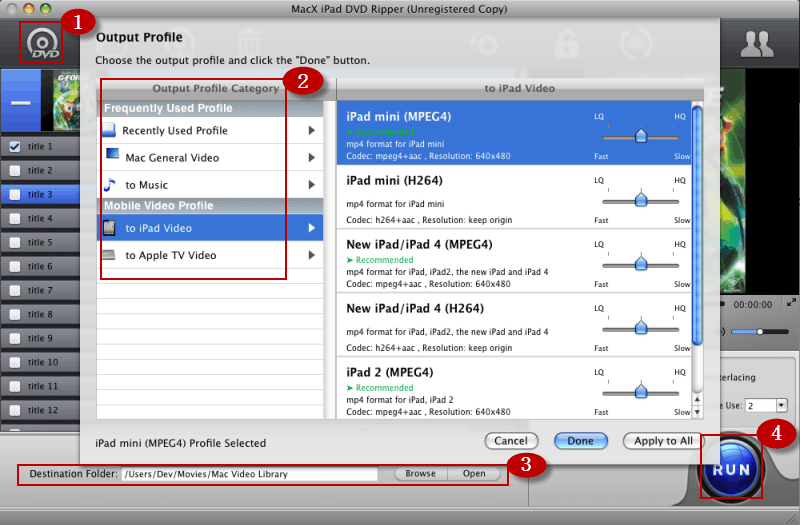Expand Mac General Video arrow
The height and width of the screenshot is (525, 800).
pos(311,158)
